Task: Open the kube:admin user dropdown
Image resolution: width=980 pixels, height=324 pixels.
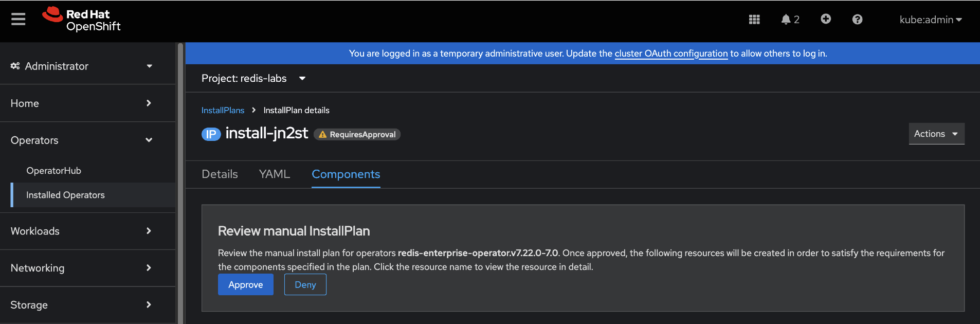Action: (x=930, y=20)
